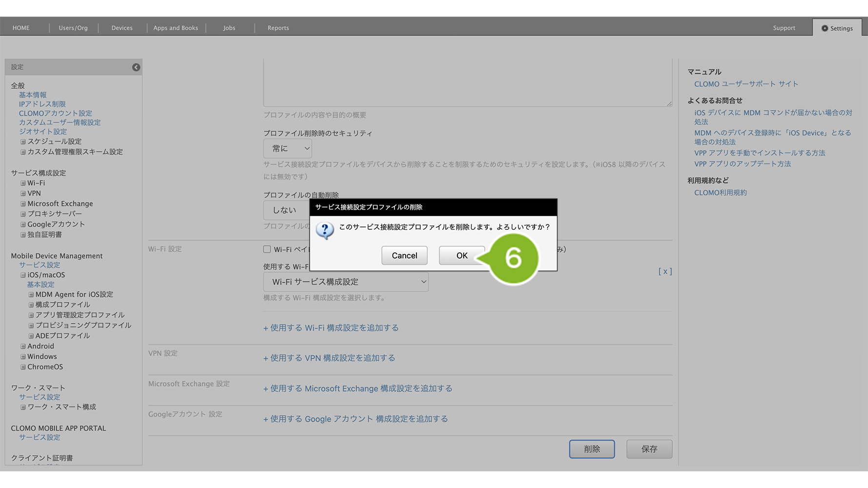Remove Wi-Fi setting with [x] link
Viewport: 868px width, 488px height.
[665, 271]
